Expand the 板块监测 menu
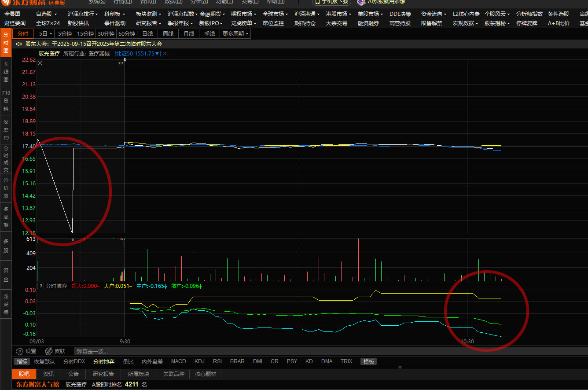 click(148, 14)
